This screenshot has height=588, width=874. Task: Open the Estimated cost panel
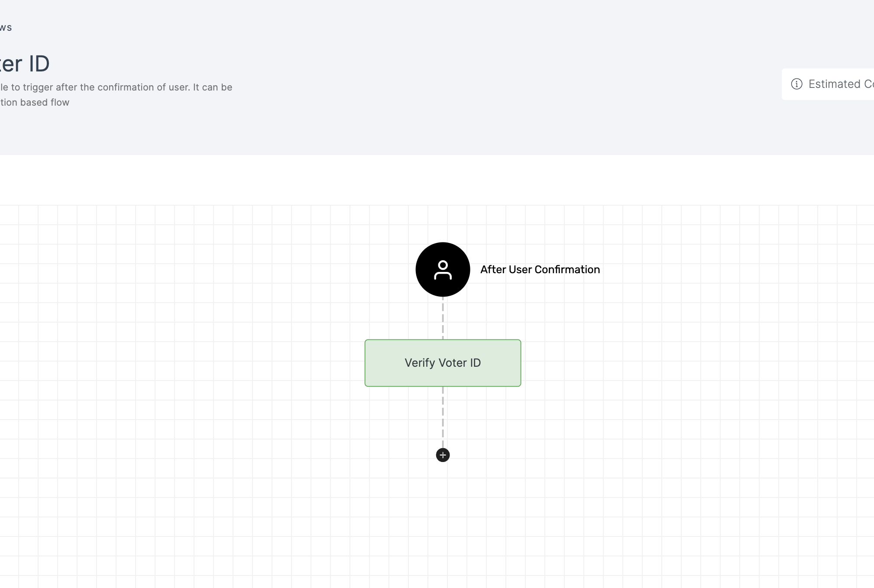pyautogui.click(x=828, y=84)
